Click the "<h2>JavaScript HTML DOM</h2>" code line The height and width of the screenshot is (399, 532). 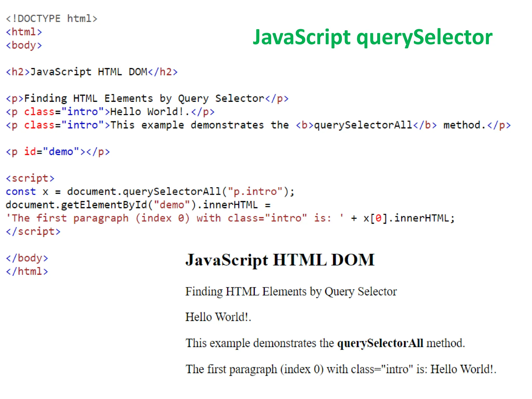(92, 72)
